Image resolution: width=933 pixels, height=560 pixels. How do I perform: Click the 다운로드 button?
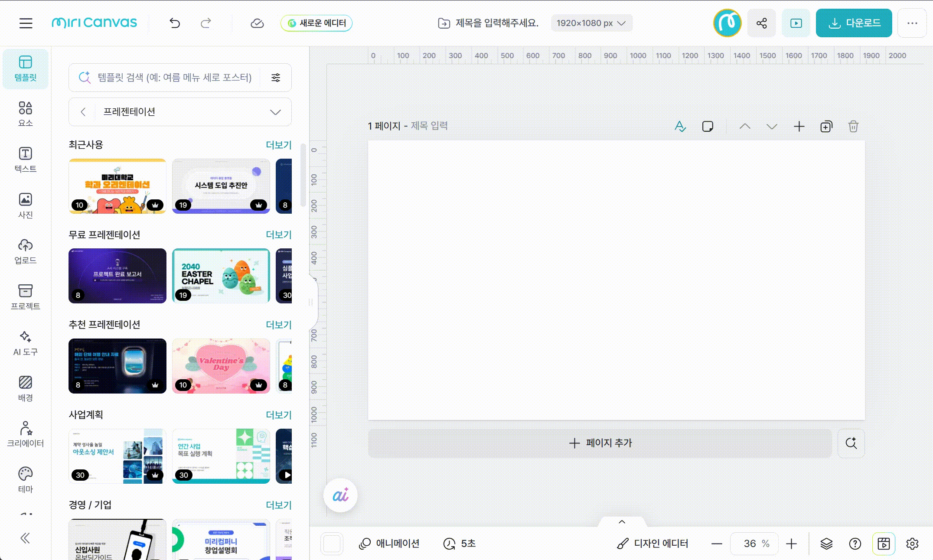click(854, 23)
